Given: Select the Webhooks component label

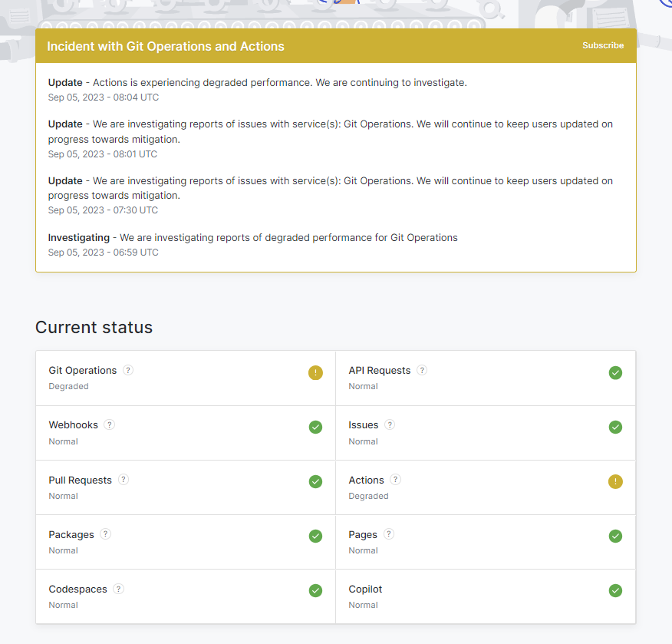Looking at the screenshot, I should 74,425.
